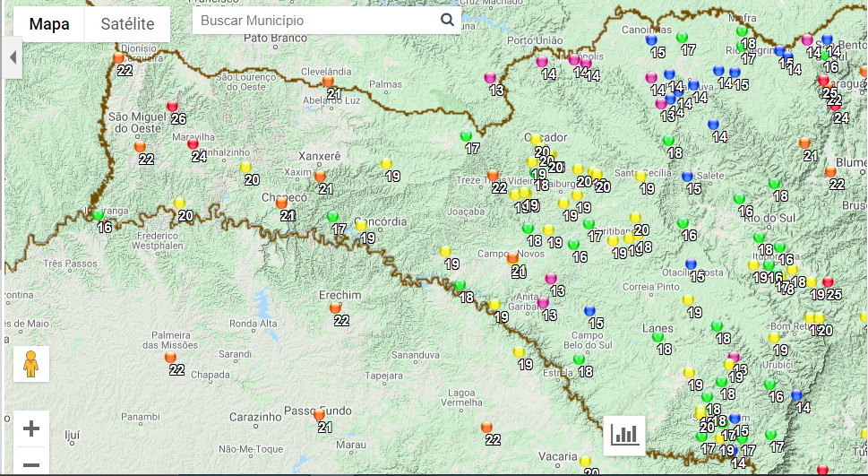Click blue 14 marker east of Urubici
This screenshot has height=476, width=868.
(796, 395)
